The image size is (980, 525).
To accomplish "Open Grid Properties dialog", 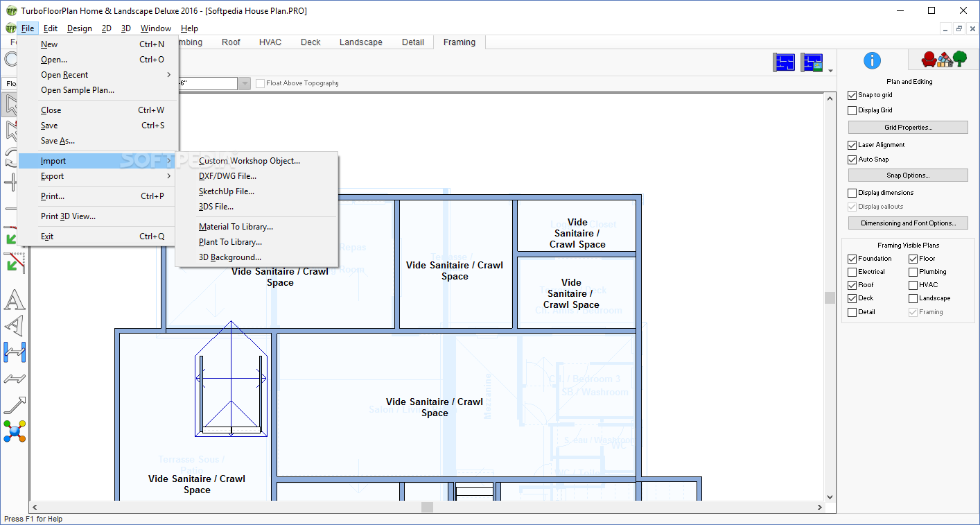I will (908, 128).
